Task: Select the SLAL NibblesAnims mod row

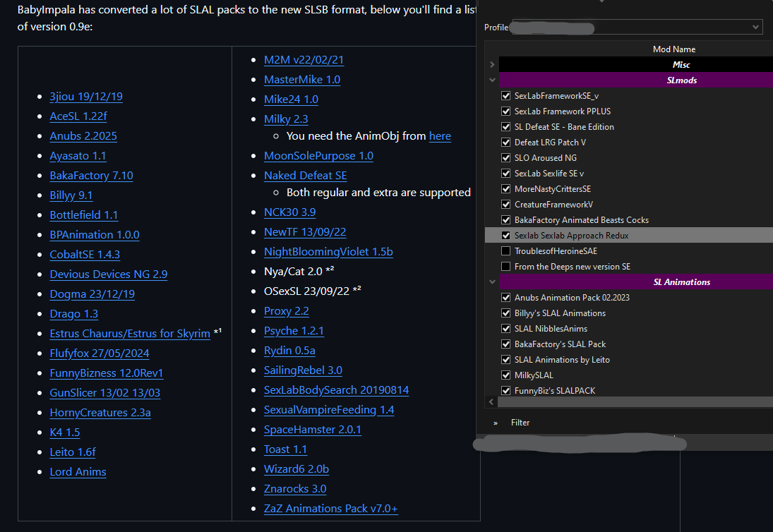Action: [x=551, y=329]
